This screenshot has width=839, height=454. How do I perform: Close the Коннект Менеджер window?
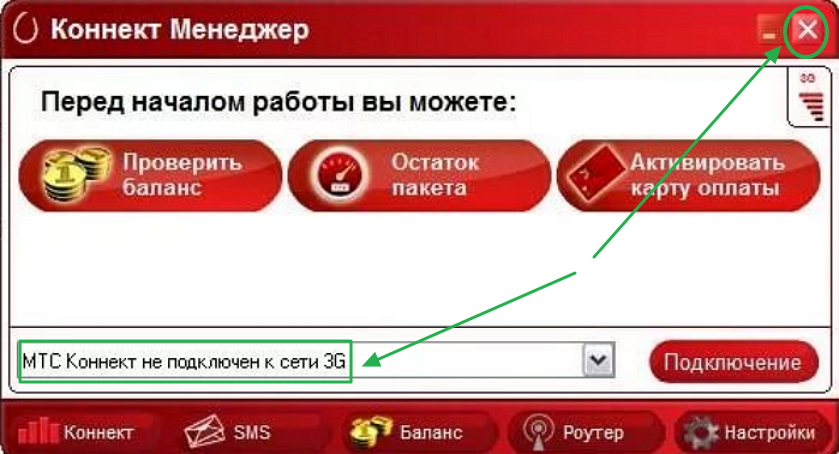807,29
